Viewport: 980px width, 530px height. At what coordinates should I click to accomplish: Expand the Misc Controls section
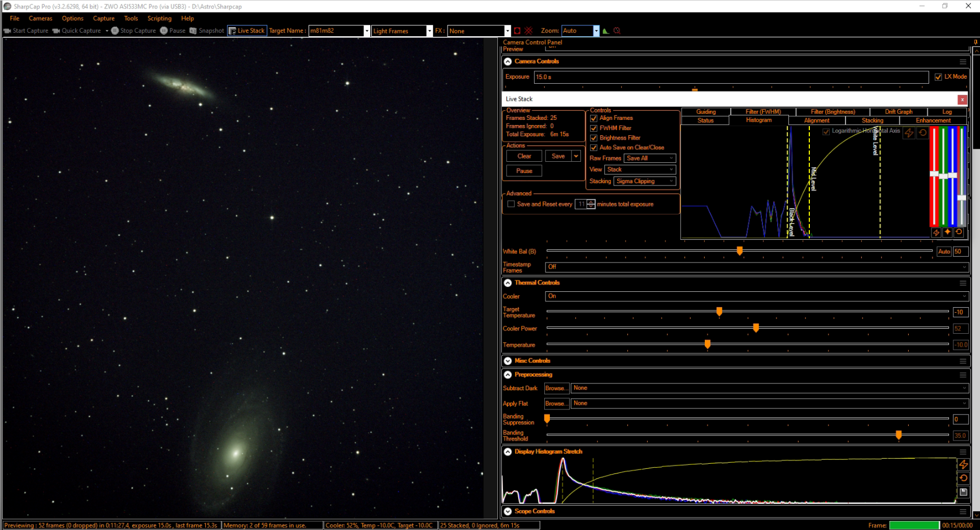coord(508,361)
